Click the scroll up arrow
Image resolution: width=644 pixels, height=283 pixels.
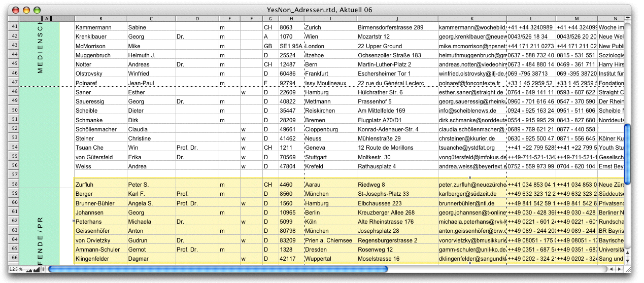pos(627,253)
